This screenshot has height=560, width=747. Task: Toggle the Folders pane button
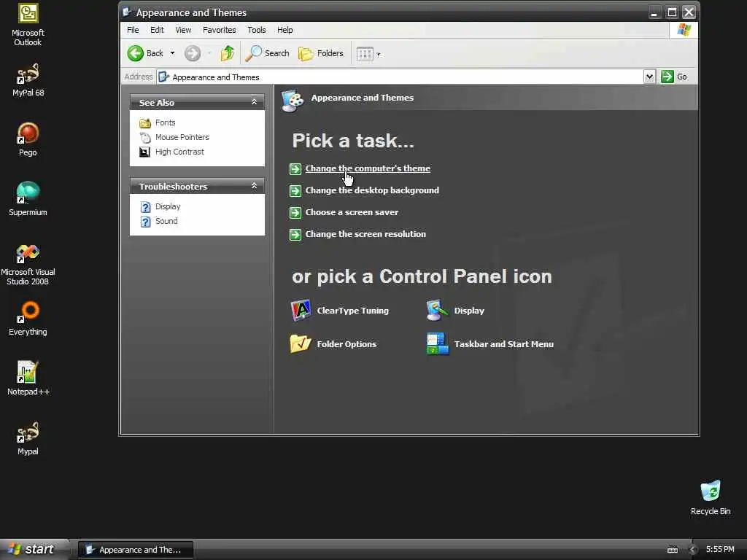(x=321, y=53)
